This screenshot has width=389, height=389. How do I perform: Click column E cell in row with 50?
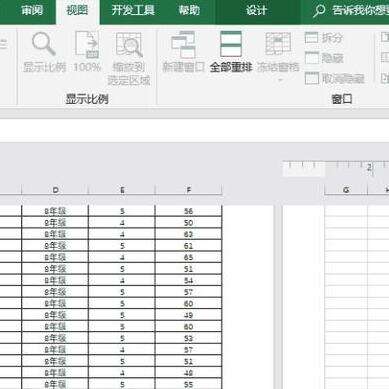[122, 223]
